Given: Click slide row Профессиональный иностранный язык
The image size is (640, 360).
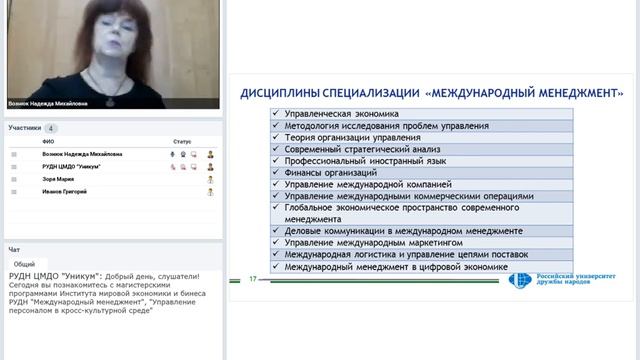Looking at the screenshot, I should click(422, 161).
